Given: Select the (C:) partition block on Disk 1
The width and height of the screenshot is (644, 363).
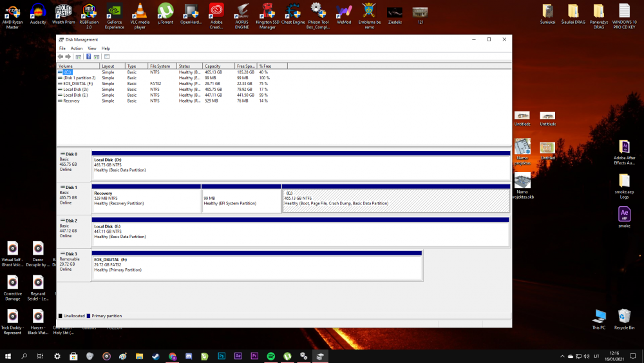Looking at the screenshot, I should coord(396,199).
